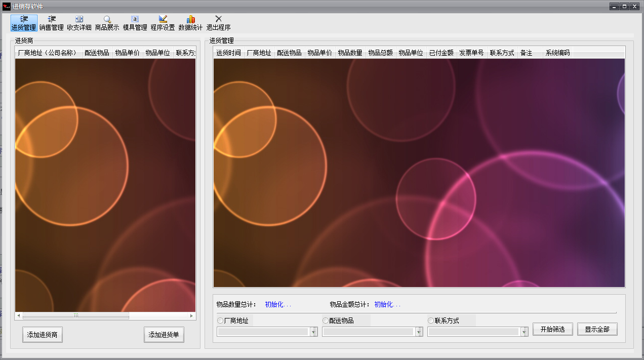Minimize the 进销存软件 window
Screen dimensions: 644x360
point(615,6)
